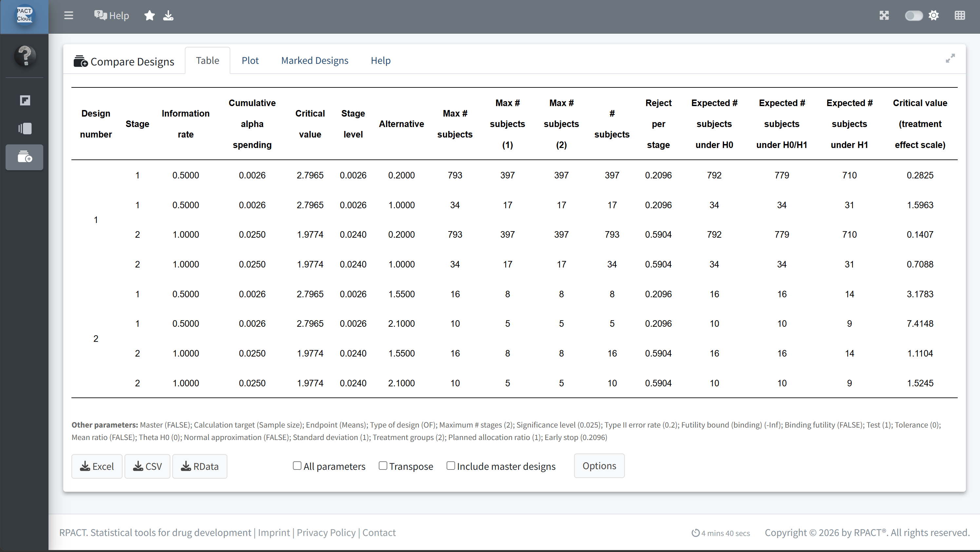The width and height of the screenshot is (980, 552).
Task: Switch to the Plot tab
Action: 250,61
